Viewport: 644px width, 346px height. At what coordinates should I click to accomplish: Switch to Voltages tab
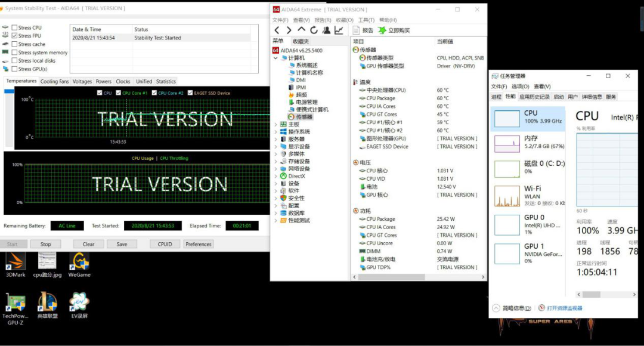point(82,81)
